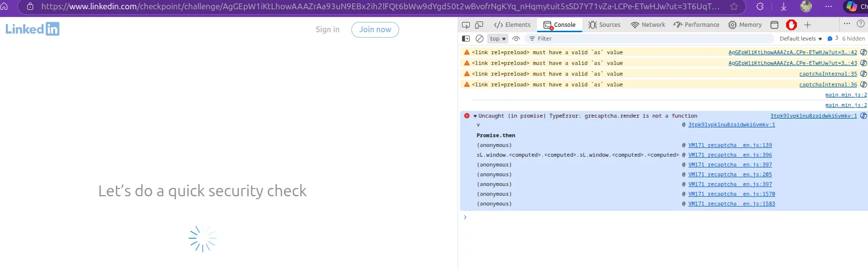
Task: Bookmark page using the star icon
Action: coord(734,6)
